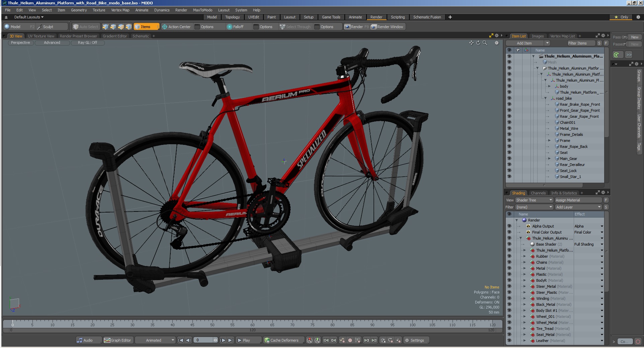Select the Rear_Derailleur item
This screenshot has width=644, height=348.
click(x=572, y=165)
